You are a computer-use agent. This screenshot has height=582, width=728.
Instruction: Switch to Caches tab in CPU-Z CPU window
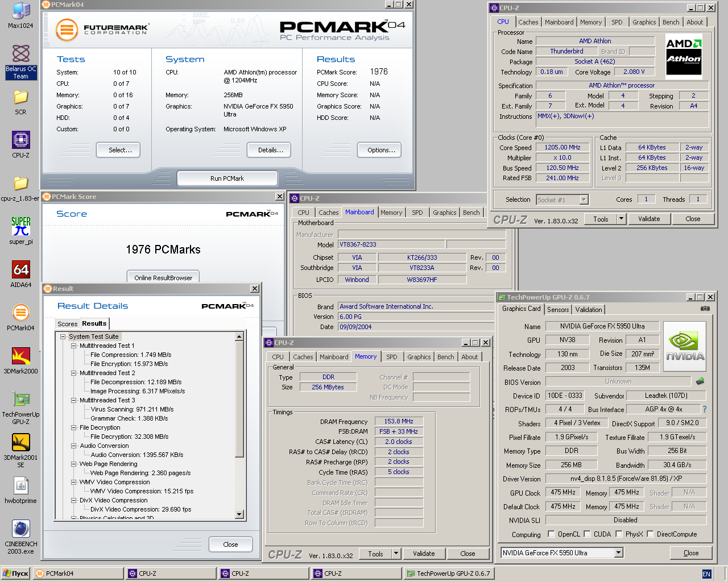click(x=528, y=22)
